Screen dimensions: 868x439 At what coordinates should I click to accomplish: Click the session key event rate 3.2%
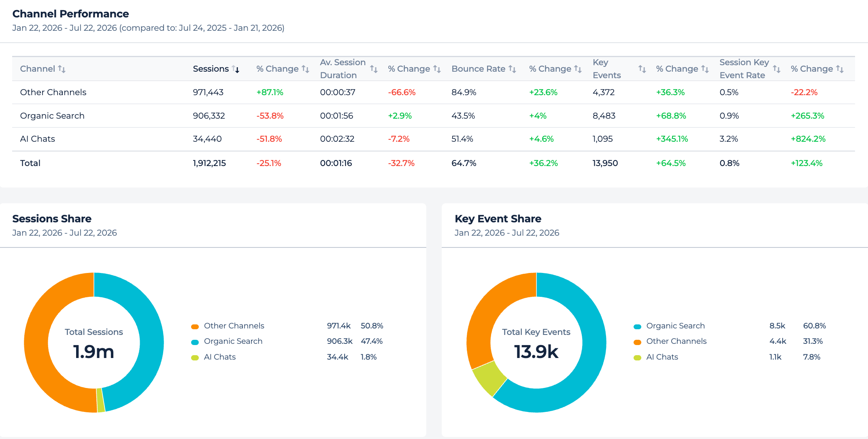729,139
